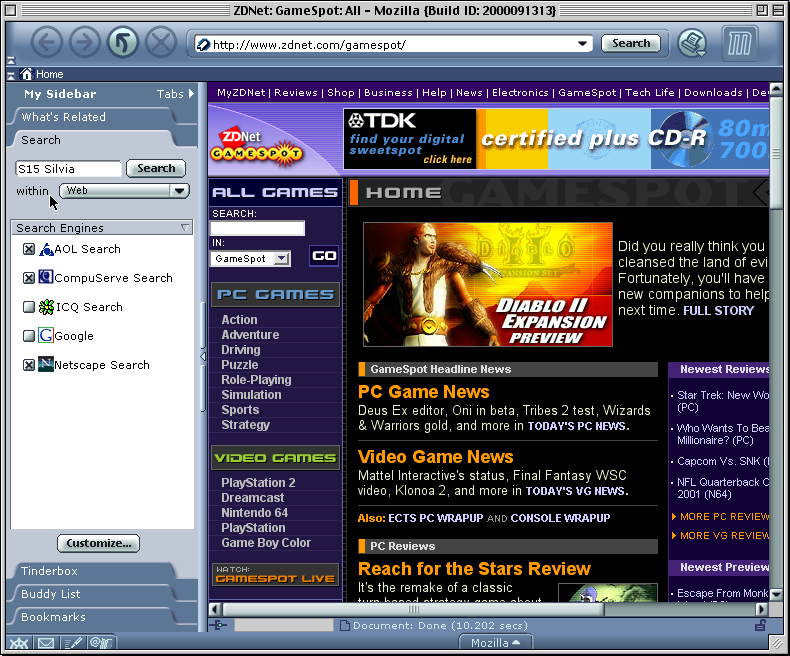Click the AOL Search engine icon

[x=46, y=249]
